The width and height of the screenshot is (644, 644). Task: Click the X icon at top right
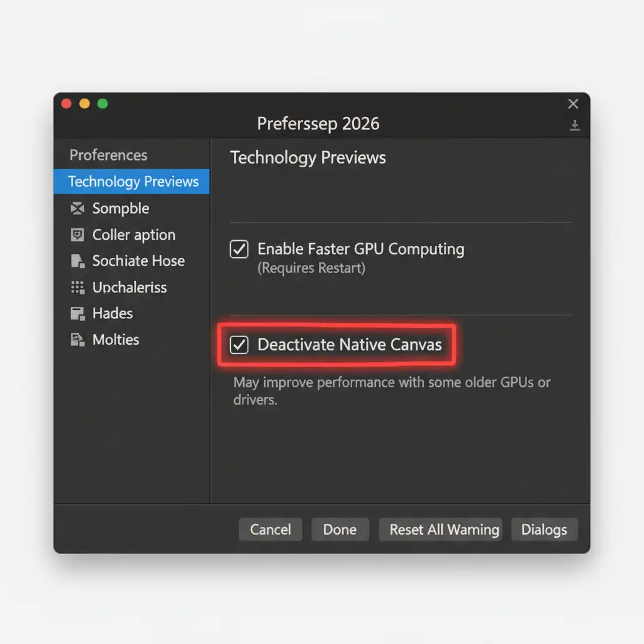pos(573,104)
